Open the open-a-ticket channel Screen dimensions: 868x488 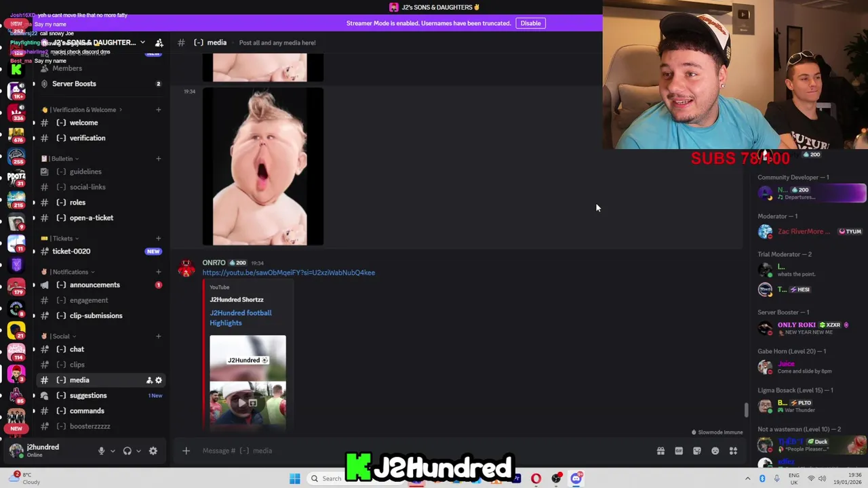click(100, 218)
